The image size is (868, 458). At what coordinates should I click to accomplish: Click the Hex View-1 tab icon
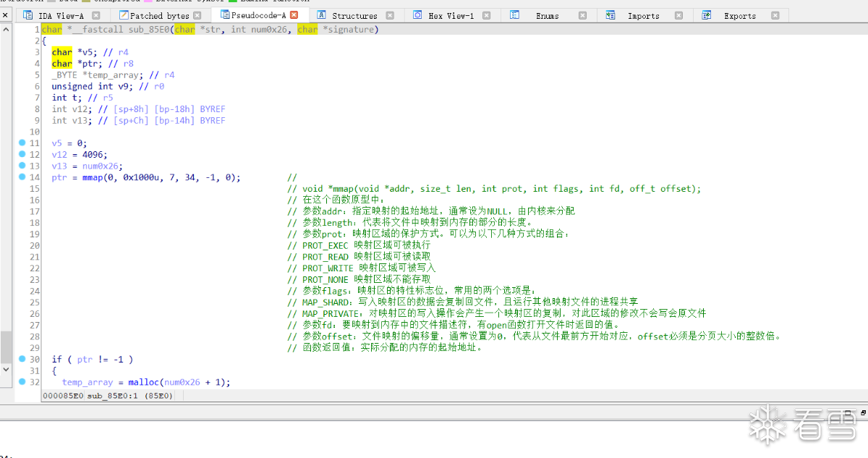(x=418, y=15)
